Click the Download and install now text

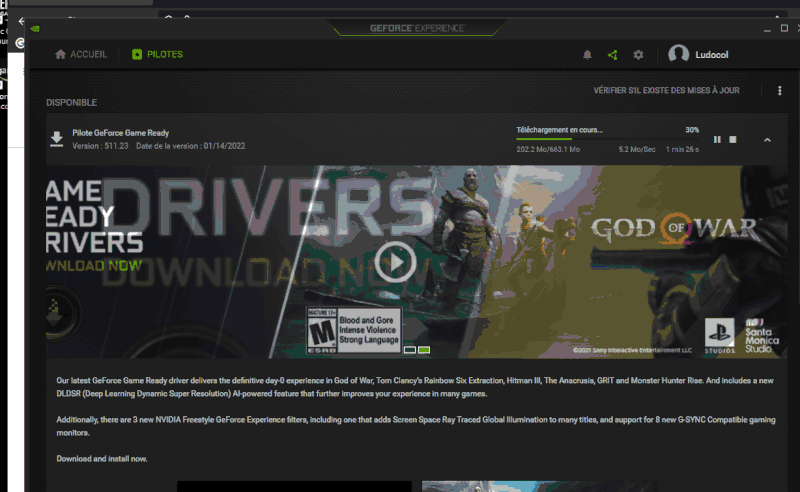point(102,459)
